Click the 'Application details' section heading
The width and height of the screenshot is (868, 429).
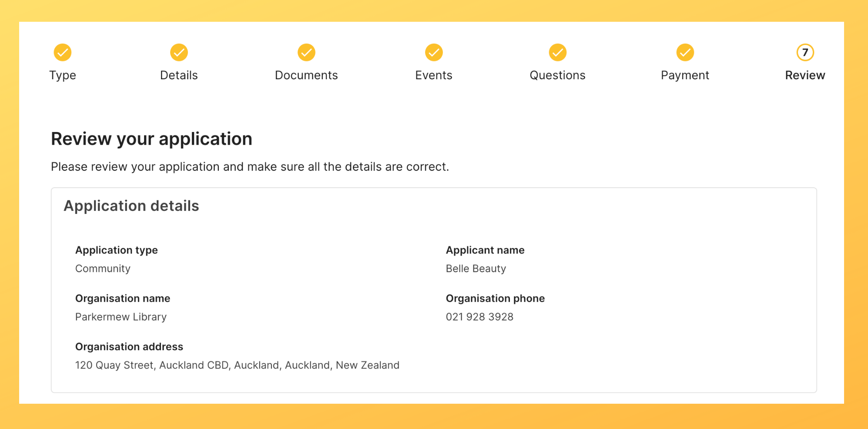(131, 206)
